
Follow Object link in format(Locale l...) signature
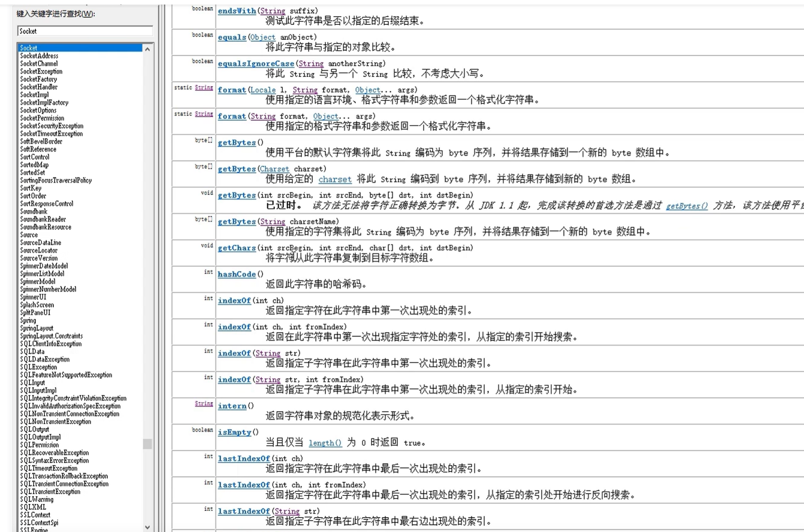pyautogui.click(x=368, y=90)
